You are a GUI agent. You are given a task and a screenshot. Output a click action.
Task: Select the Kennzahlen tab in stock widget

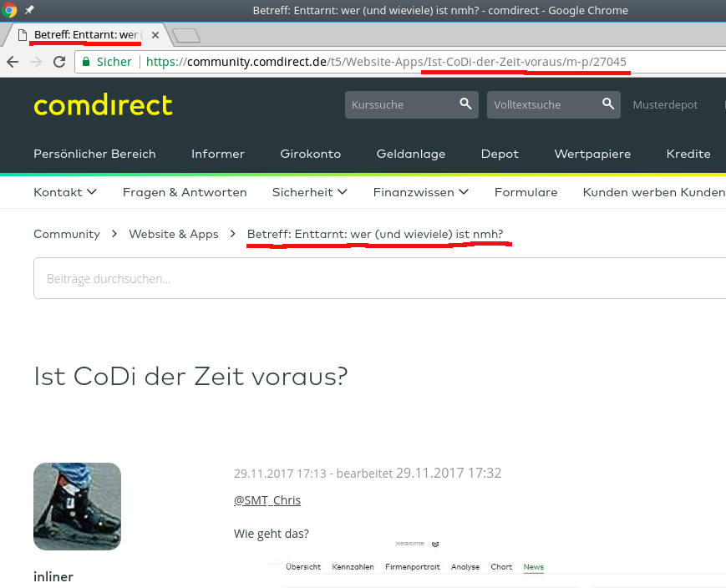click(353, 566)
